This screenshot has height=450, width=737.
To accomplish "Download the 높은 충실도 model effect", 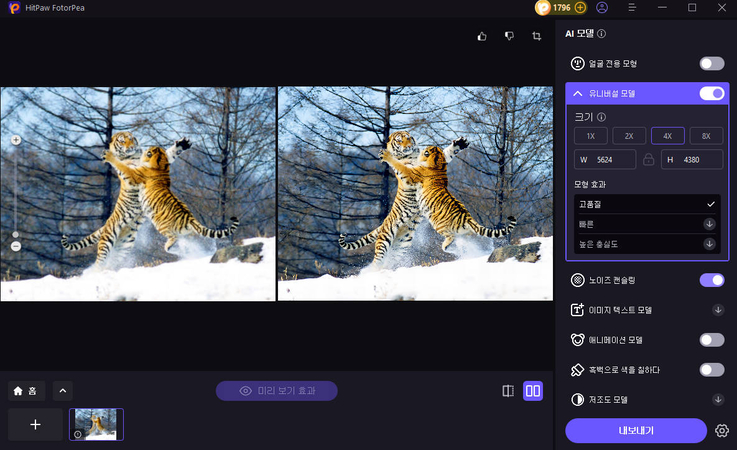I will click(x=709, y=244).
